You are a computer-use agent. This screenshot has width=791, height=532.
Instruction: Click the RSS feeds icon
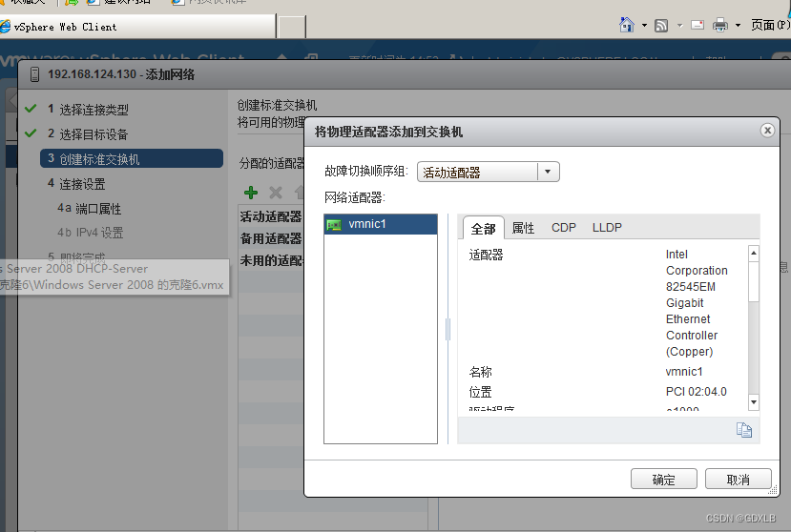pyautogui.click(x=661, y=25)
